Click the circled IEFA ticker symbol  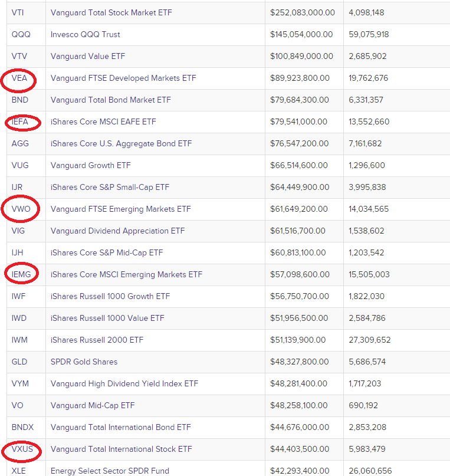click(x=19, y=122)
